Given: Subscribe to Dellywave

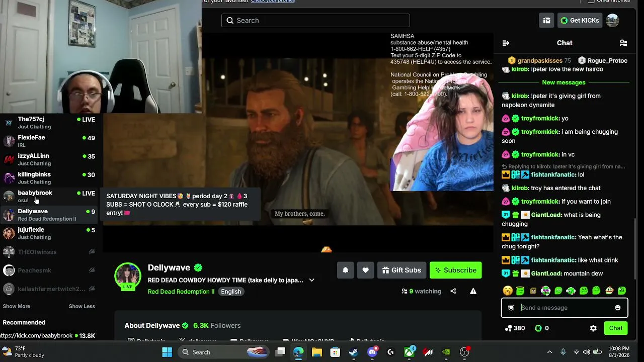Looking at the screenshot, I should pyautogui.click(x=456, y=270).
